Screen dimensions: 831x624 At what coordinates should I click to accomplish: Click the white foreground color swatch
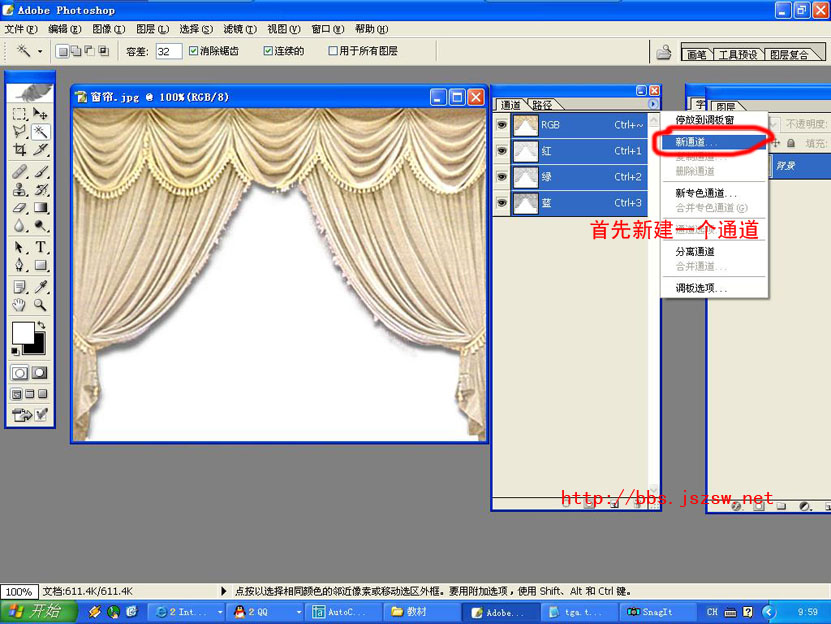pos(22,333)
